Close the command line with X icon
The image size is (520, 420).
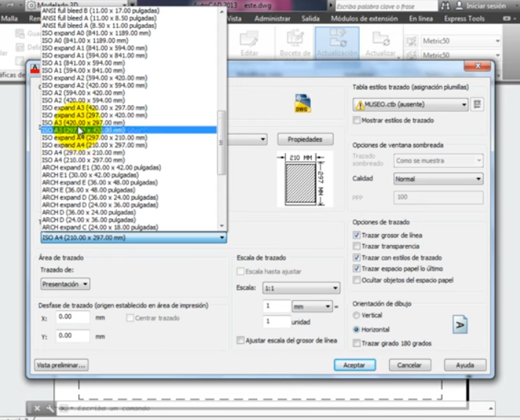click(x=37, y=408)
